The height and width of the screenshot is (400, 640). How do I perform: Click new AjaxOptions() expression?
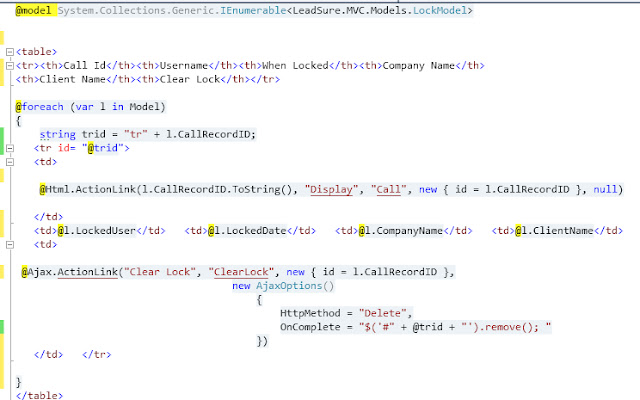[283, 286]
